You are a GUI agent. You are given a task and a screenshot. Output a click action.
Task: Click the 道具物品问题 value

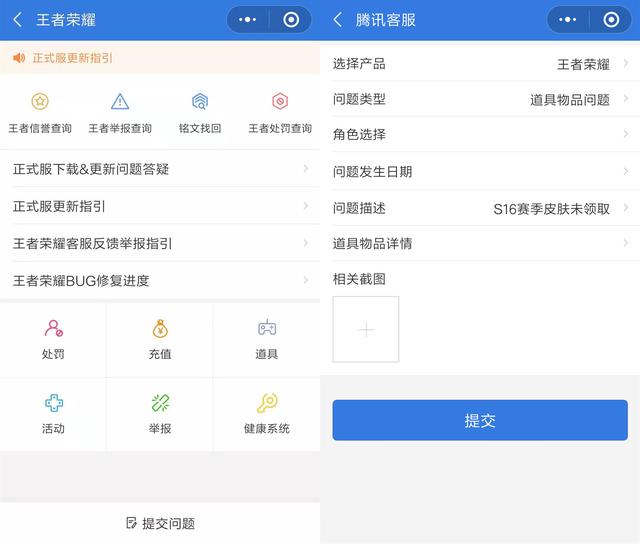[570, 100]
